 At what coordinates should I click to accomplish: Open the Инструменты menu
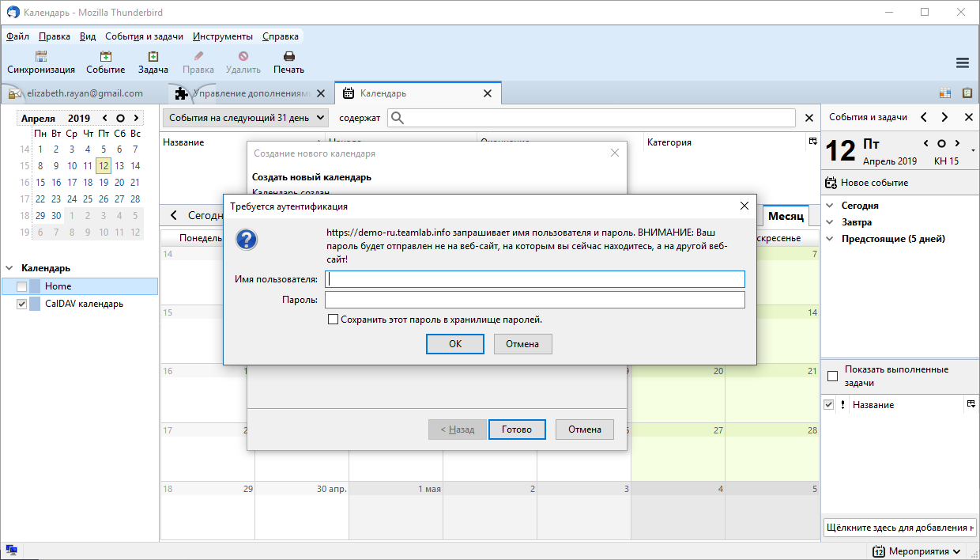pos(223,36)
